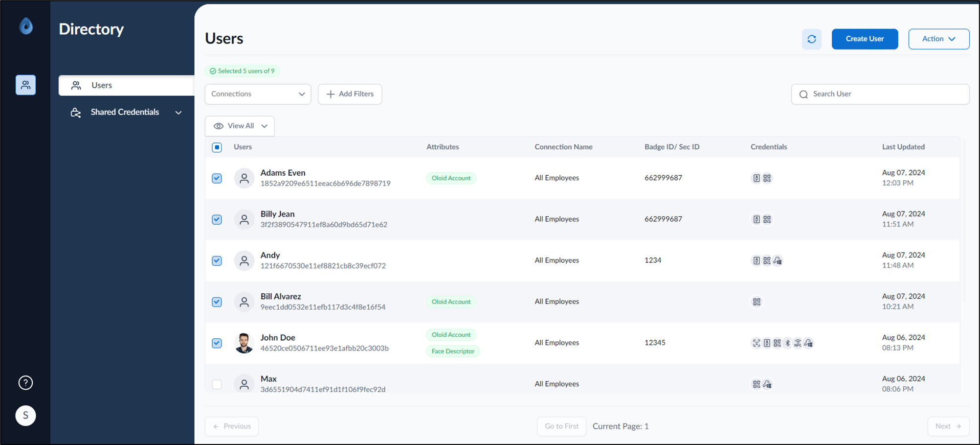Click John Doe's face credential icon
This screenshot has height=445, width=980.
[x=757, y=343]
